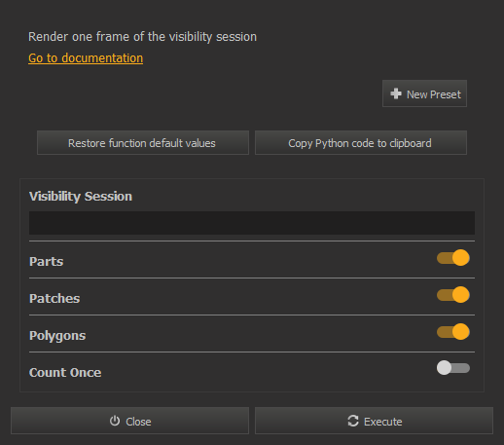
Task: Disable the Parts toggle switch
Action: point(453,258)
